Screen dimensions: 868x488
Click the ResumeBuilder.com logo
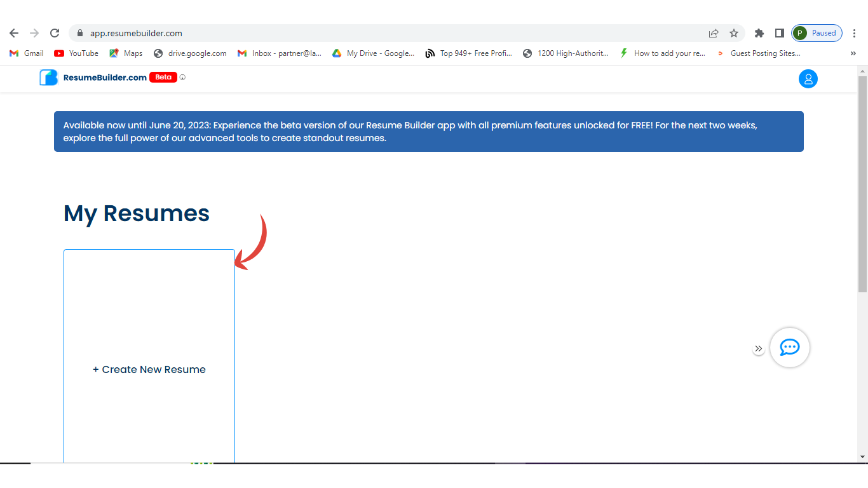tap(93, 78)
